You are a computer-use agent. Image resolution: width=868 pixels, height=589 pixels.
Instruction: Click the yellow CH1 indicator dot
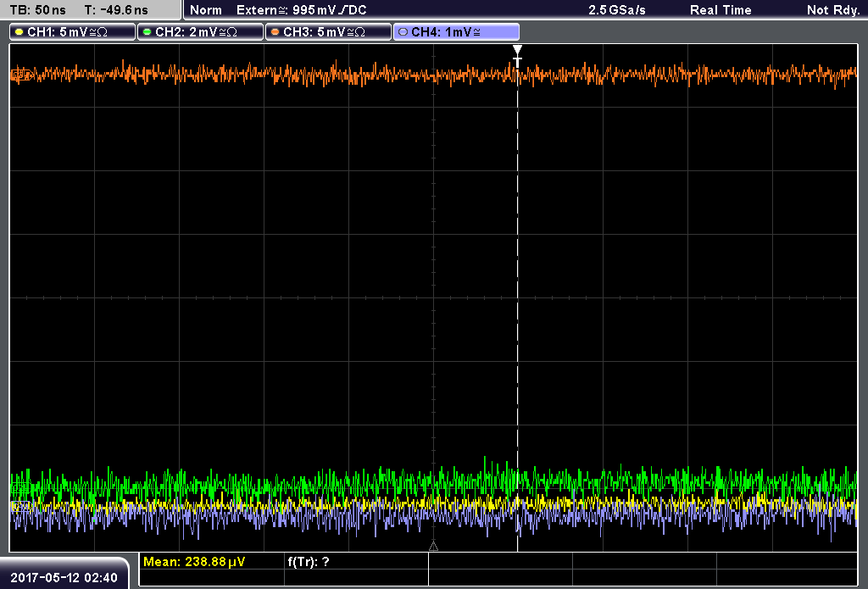pyautogui.click(x=19, y=32)
